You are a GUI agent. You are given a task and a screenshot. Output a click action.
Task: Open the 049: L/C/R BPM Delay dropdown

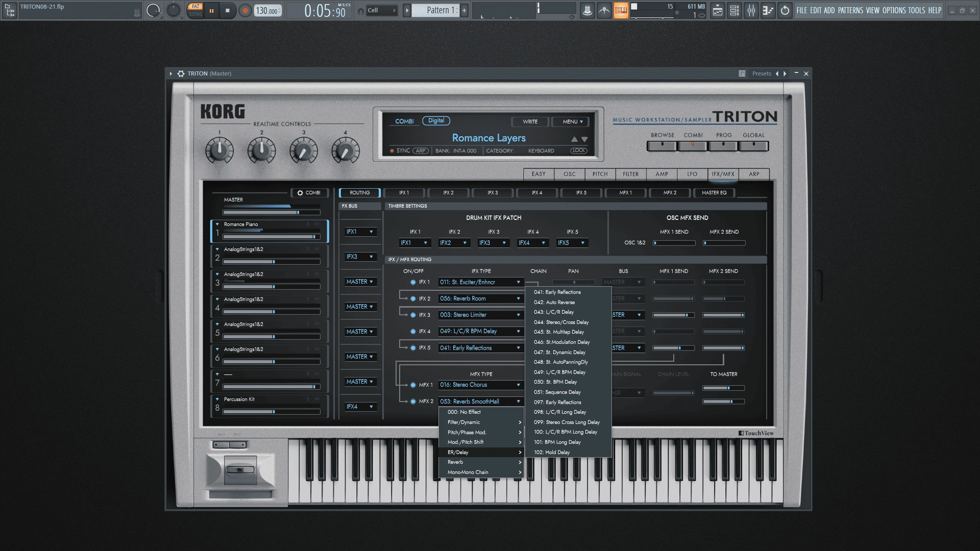(x=480, y=332)
